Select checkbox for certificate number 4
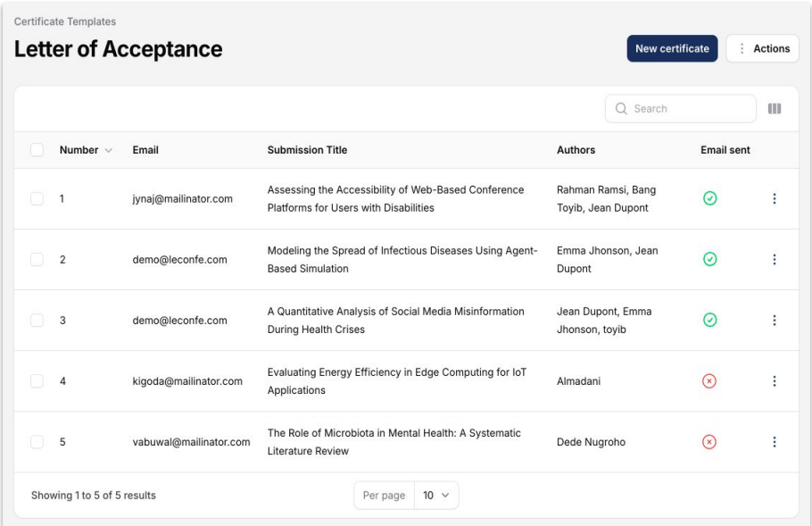The width and height of the screenshot is (812, 526). tap(37, 381)
